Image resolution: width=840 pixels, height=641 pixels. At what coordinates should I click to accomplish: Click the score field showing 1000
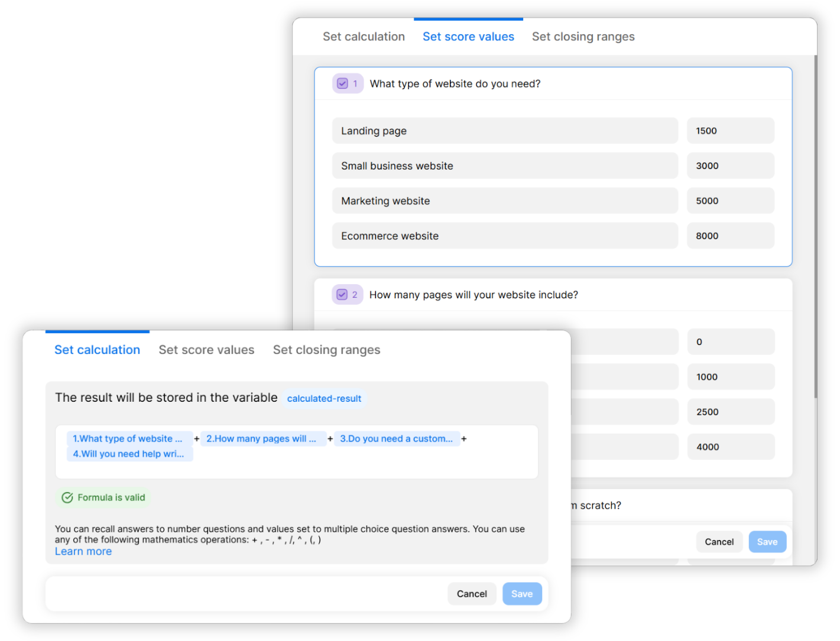point(731,377)
